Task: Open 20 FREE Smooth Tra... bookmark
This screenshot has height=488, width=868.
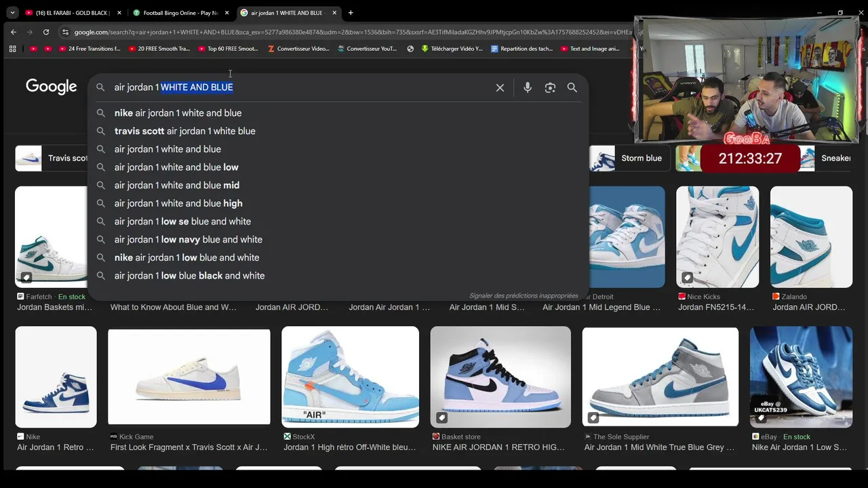Action: point(159,49)
